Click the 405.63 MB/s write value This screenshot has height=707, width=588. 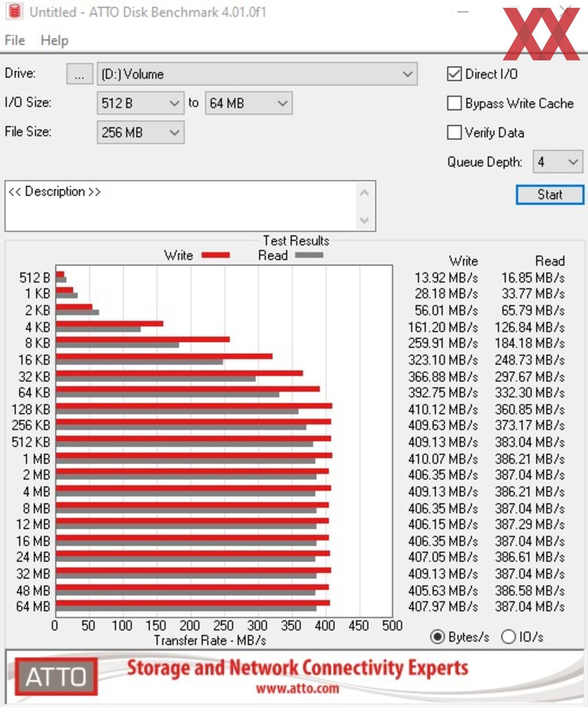pos(443,590)
